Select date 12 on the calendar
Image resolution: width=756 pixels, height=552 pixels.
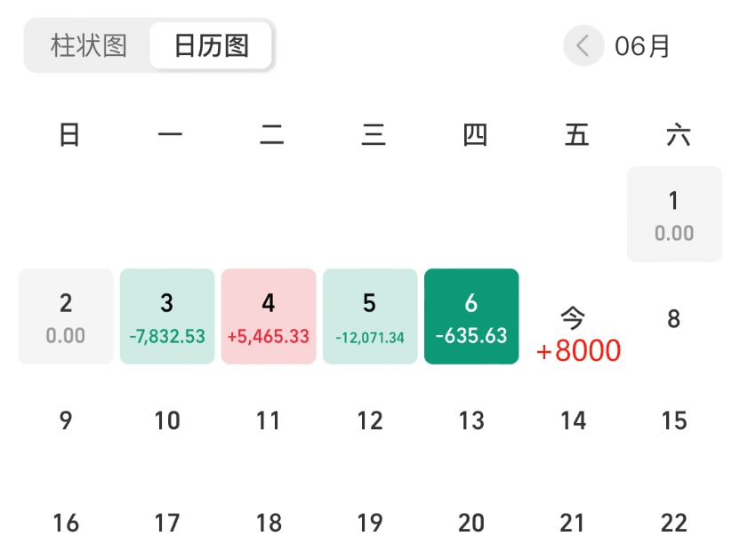pos(370,420)
